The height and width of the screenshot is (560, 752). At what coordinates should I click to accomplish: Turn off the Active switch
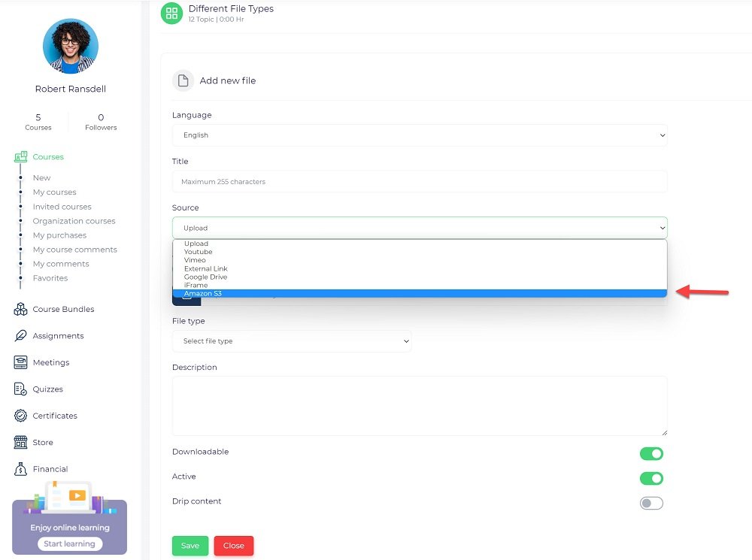(651, 478)
